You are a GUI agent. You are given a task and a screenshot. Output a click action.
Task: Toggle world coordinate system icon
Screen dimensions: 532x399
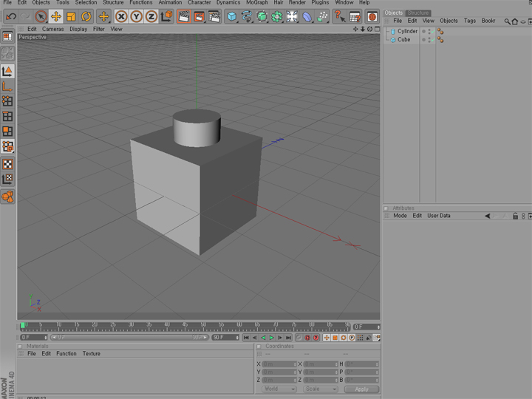click(166, 16)
